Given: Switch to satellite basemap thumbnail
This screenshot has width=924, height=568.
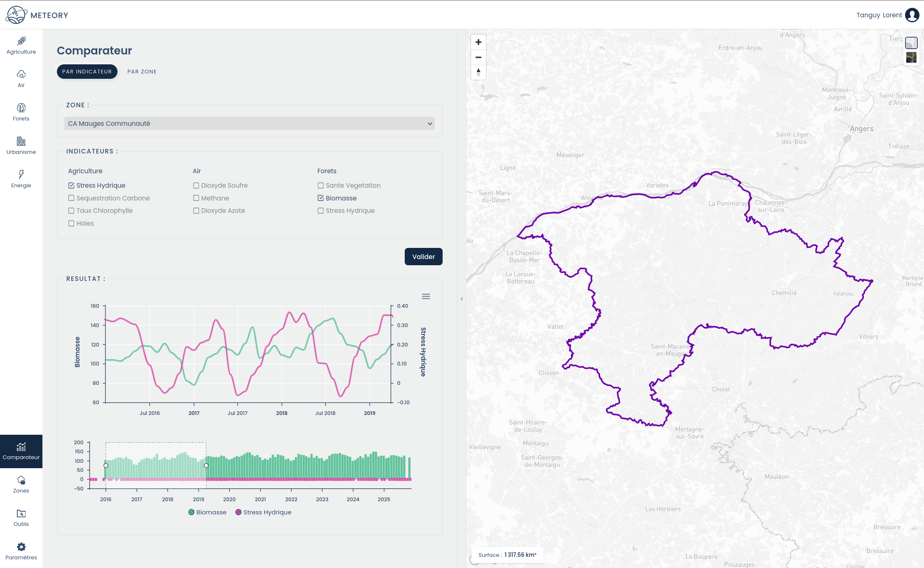Looking at the screenshot, I should [911, 57].
